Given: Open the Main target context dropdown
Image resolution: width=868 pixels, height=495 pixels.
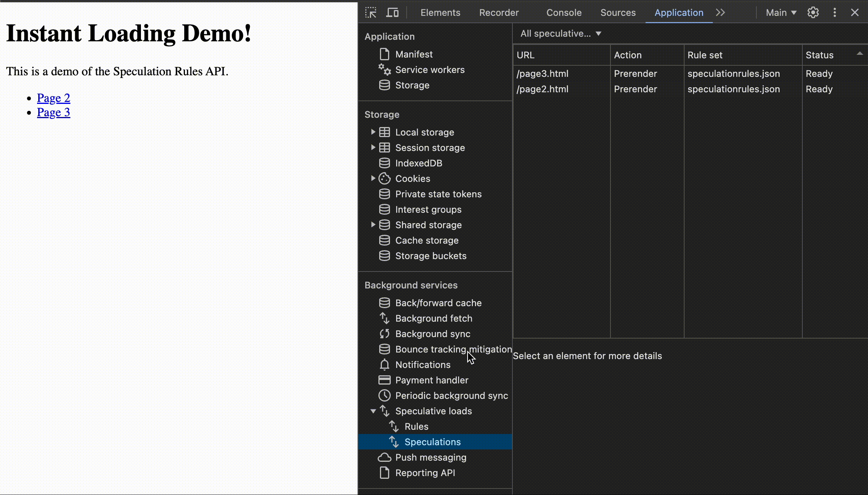Looking at the screenshot, I should 781,13.
